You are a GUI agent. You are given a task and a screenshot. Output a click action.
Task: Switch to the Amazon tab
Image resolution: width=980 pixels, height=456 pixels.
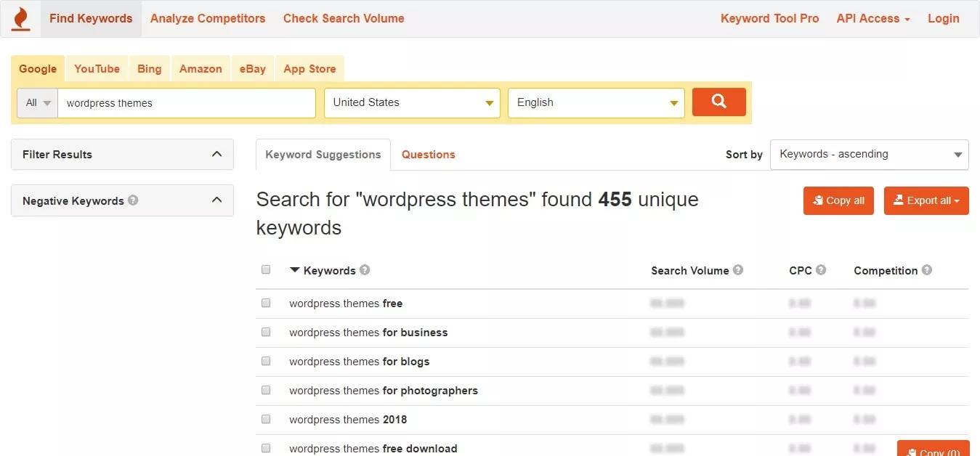(201, 69)
